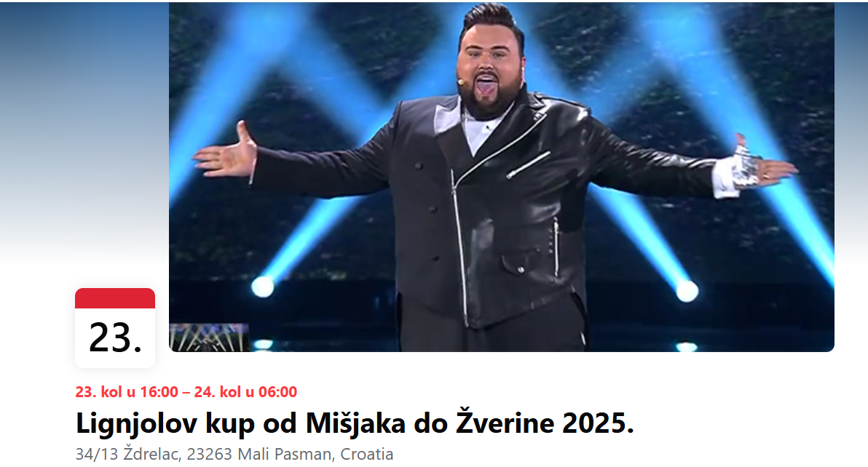This screenshot has height=467, width=868.
Task: Open the event cover photo of the singer
Action: click(x=502, y=177)
